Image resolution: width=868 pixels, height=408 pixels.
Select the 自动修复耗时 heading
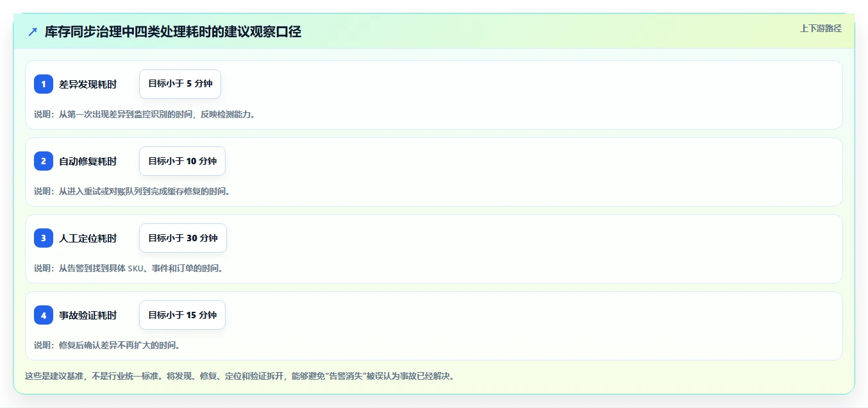(88, 161)
